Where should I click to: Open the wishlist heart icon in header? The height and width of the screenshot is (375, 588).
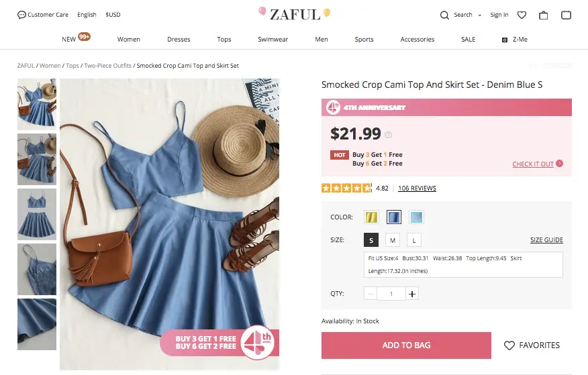(x=522, y=15)
